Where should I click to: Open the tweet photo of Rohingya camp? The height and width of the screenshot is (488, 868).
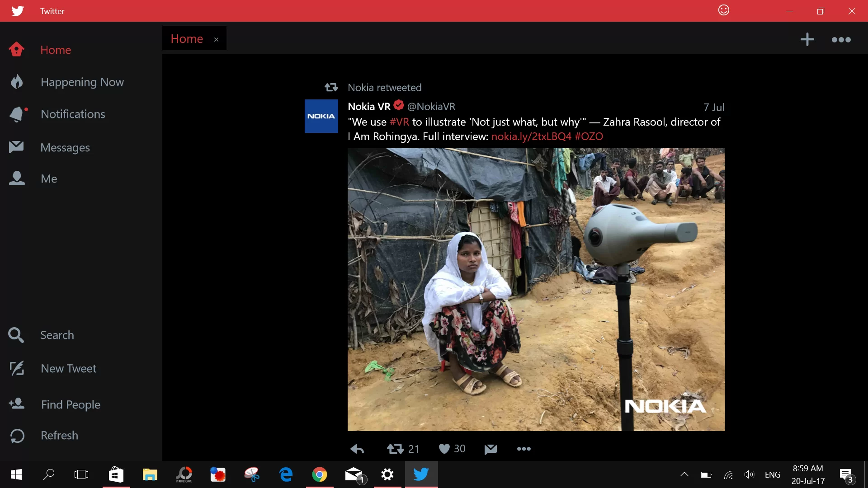tap(536, 290)
